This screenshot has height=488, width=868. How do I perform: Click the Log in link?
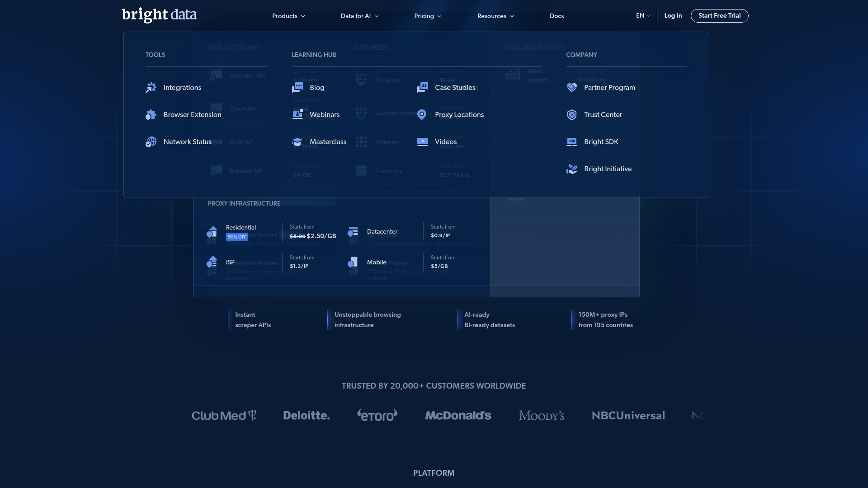pos(673,15)
